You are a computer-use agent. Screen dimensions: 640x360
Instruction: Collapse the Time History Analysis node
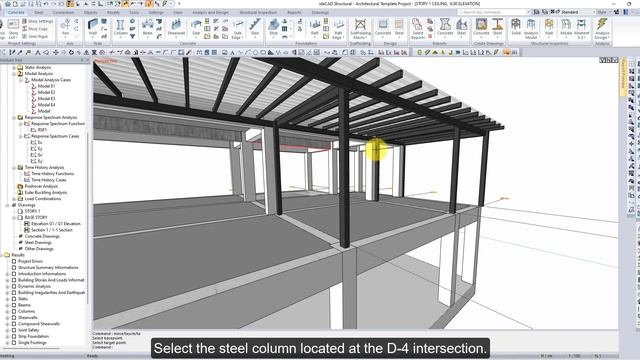14,168
